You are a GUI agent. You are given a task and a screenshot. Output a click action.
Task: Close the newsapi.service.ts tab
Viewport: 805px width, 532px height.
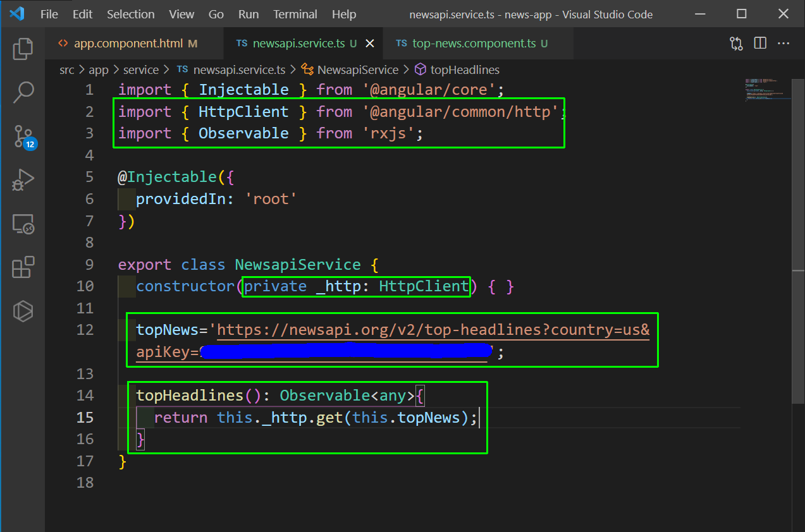click(x=371, y=44)
